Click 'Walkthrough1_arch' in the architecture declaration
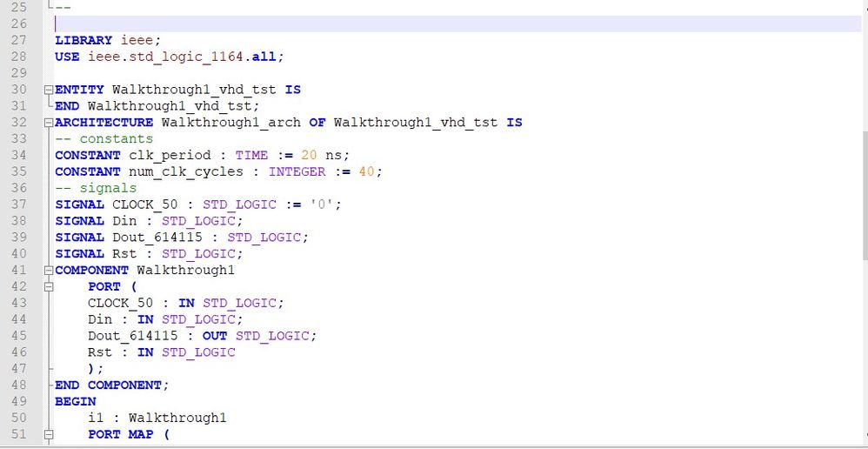Screen dimensions: 868x449 click(x=230, y=123)
